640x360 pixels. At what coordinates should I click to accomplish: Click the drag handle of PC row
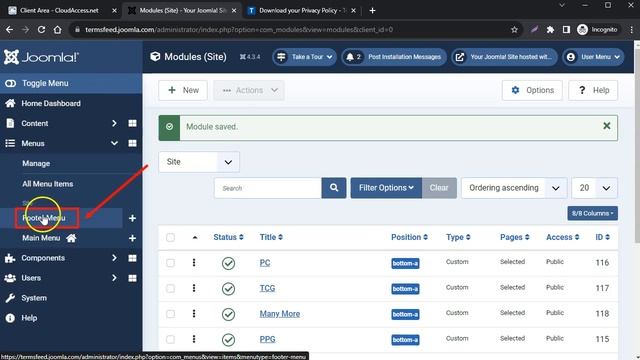[194, 262]
